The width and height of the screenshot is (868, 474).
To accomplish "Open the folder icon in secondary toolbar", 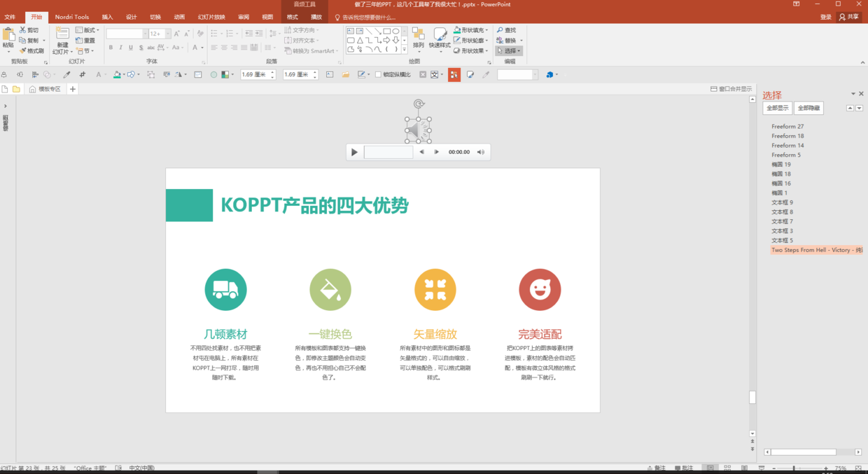I will click(345, 74).
